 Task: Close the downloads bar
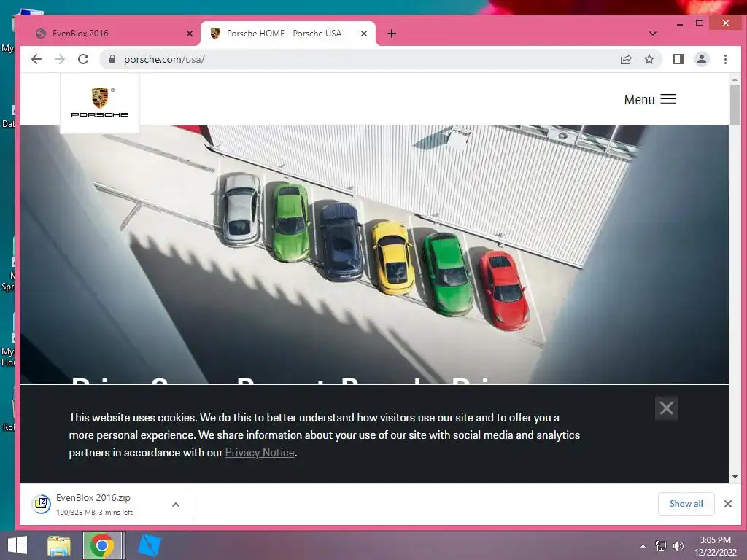point(728,504)
